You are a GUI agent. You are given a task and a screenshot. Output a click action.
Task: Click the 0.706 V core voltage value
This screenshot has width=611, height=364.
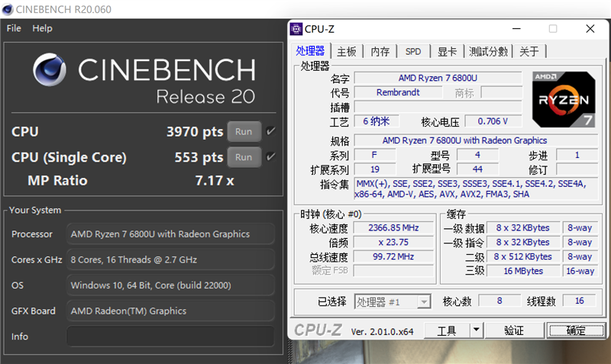coord(493,121)
